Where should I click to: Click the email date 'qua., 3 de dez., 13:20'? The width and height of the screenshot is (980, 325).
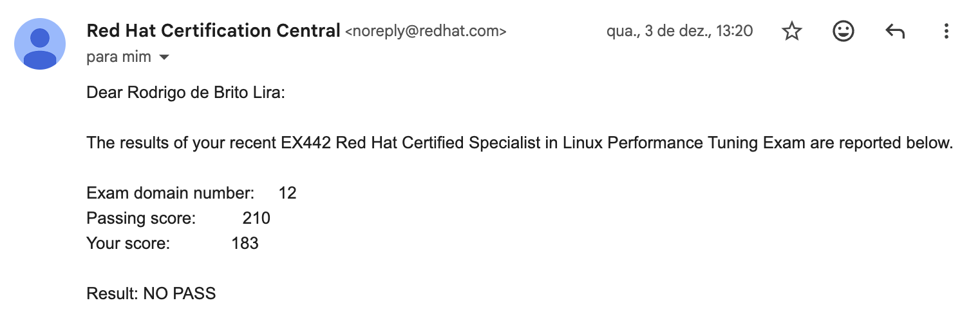679,31
